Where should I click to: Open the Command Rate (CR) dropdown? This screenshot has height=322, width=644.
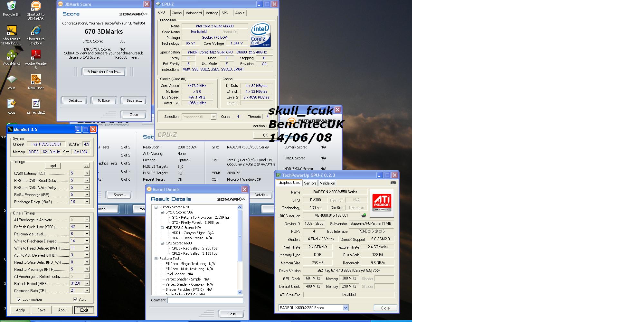[87, 290]
